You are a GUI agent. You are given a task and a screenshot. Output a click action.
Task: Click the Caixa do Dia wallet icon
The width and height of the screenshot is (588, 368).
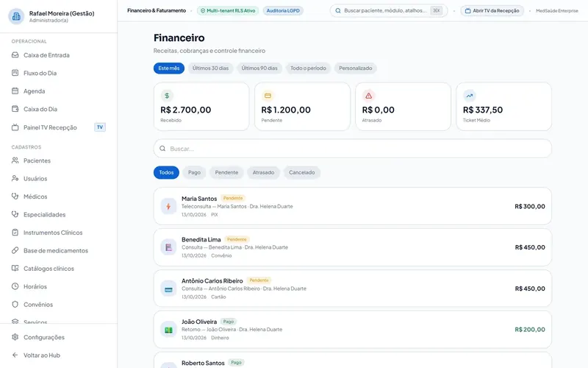(x=15, y=109)
